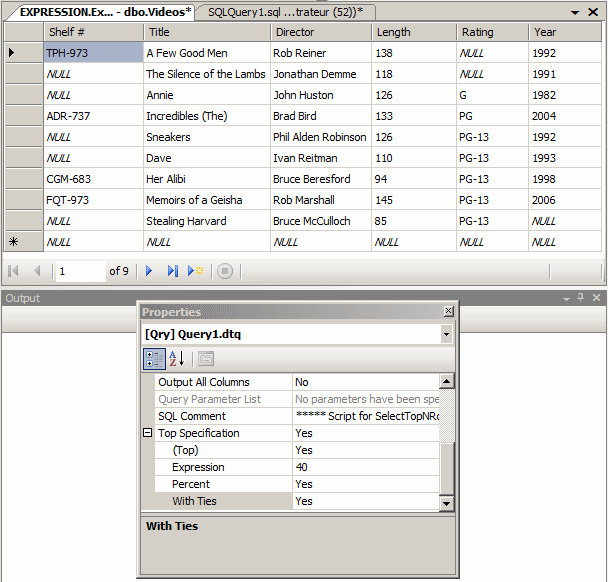Viewport: 608px width, 582px height.
Task: Select shelf cell FQT-973
Action: [x=93, y=200]
